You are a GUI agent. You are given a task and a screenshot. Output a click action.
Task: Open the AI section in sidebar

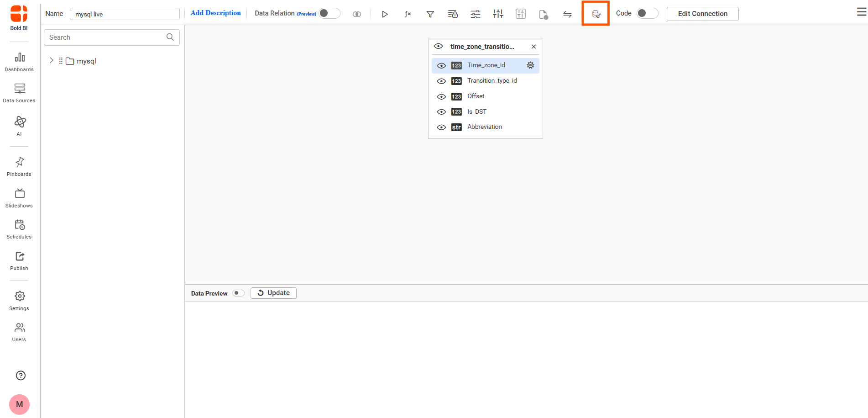pos(19,126)
